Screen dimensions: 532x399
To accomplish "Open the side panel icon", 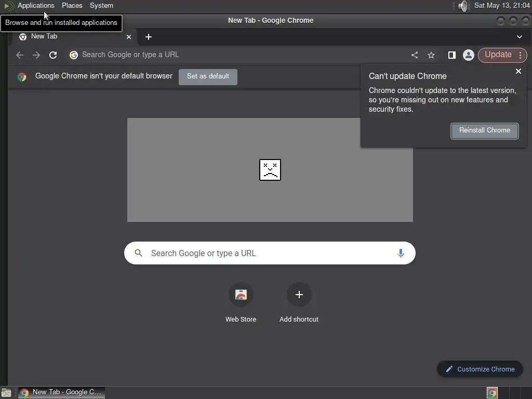I will (x=451, y=55).
